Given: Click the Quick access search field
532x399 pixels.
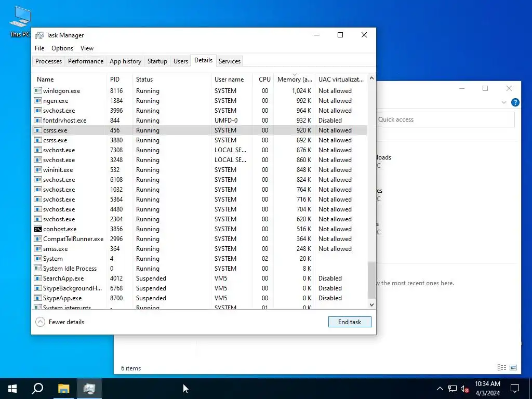Looking at the screenshot, I should 445,119.
